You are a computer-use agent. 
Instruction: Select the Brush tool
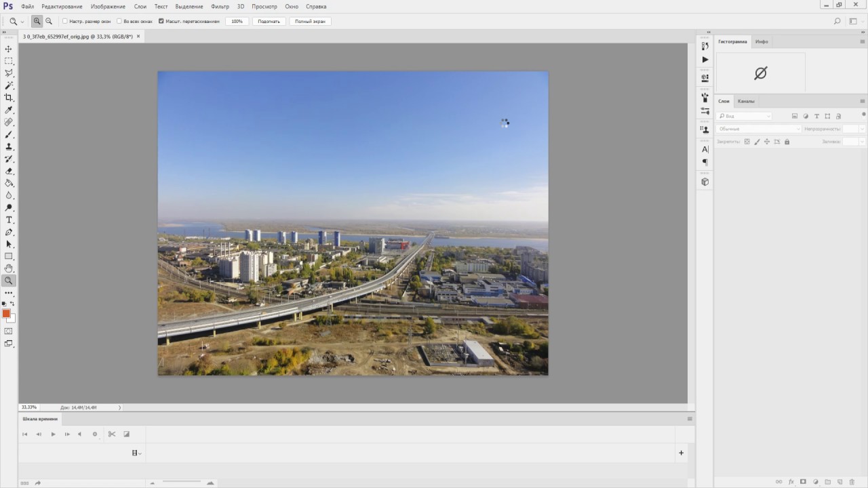point(9,134)
